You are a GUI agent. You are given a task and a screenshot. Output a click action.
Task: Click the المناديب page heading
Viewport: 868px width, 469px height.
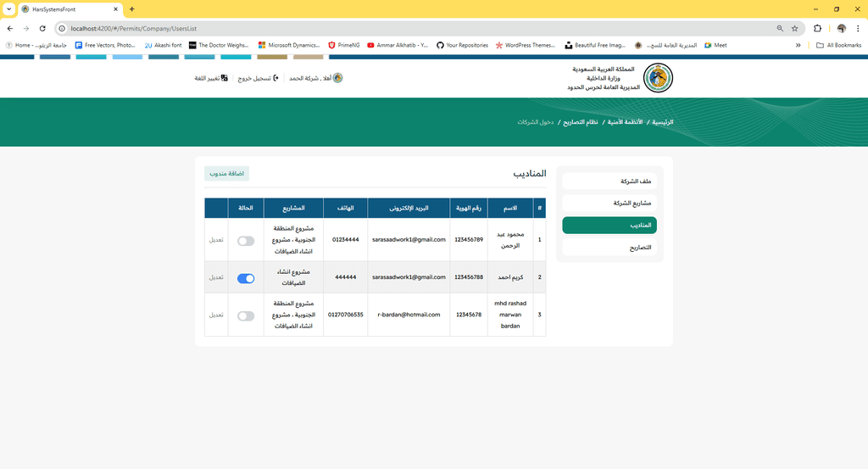(x=530, y=173)
